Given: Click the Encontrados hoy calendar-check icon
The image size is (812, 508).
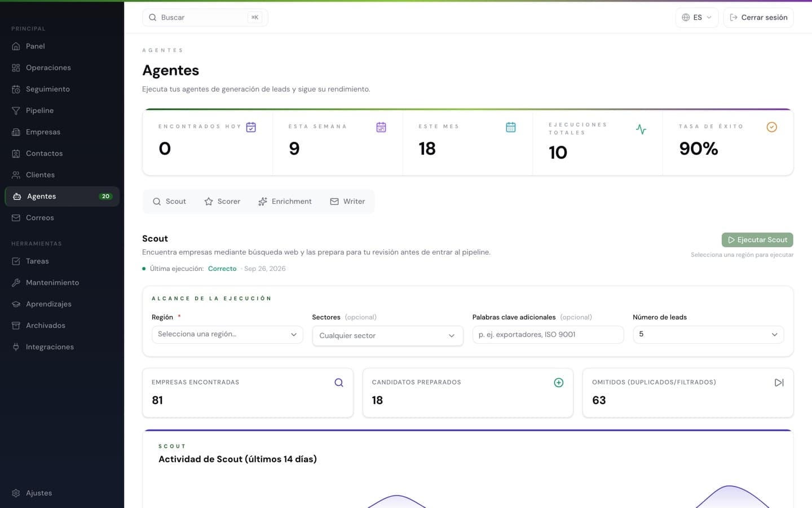Looking at the screenshot, I should 251,128.
